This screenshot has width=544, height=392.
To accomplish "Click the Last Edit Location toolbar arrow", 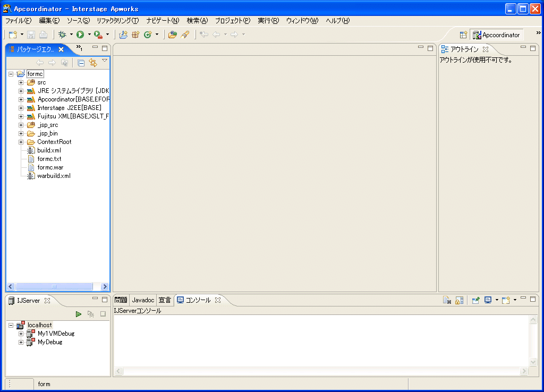I will point(204,35).
